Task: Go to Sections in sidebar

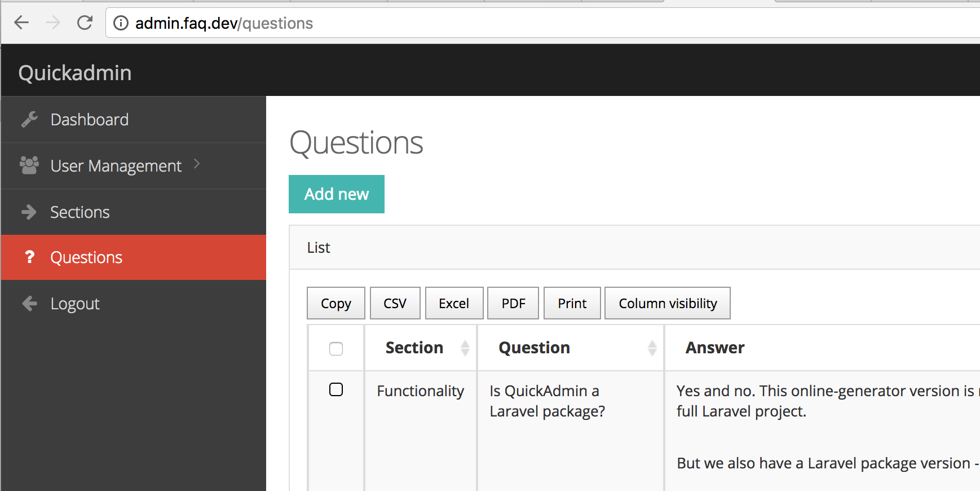Action: tap(134, 212)
